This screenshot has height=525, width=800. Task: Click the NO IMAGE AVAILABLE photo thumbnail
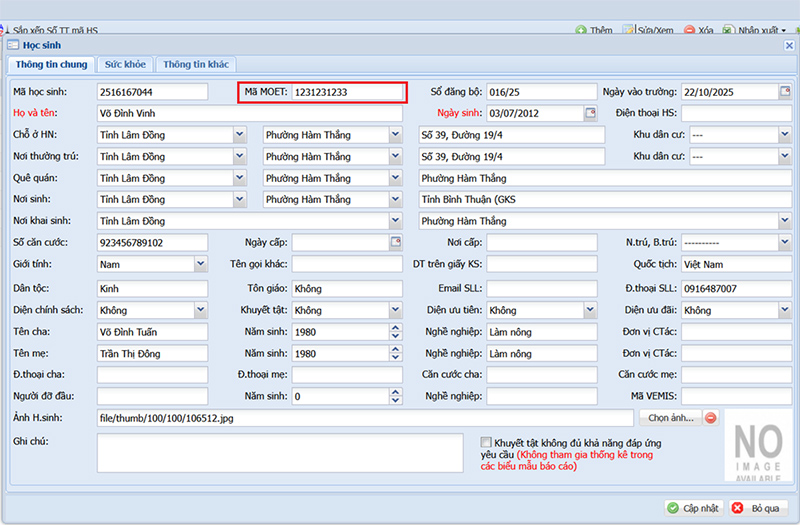pos(758,445)
